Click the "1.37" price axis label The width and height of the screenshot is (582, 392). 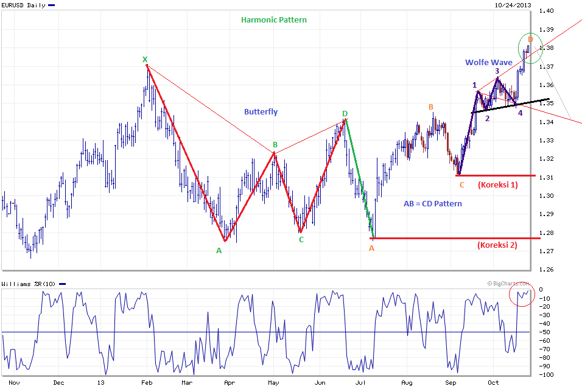[x=546, y=66]
